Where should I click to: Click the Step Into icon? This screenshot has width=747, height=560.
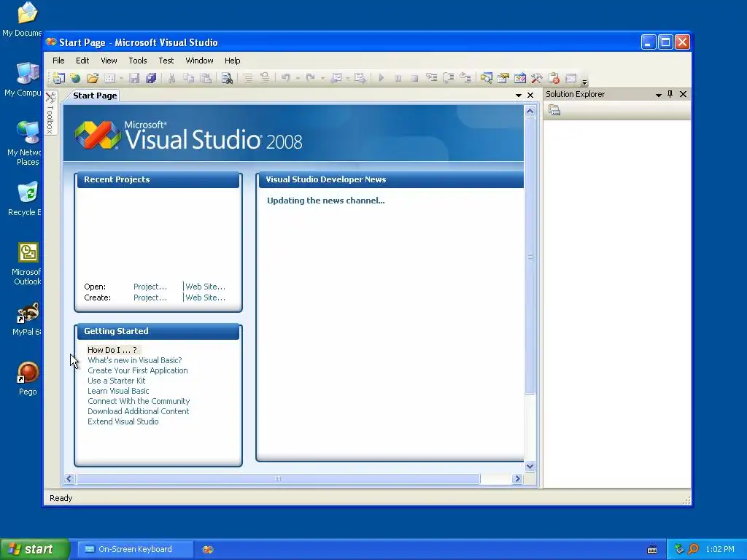tap(431, 78)
